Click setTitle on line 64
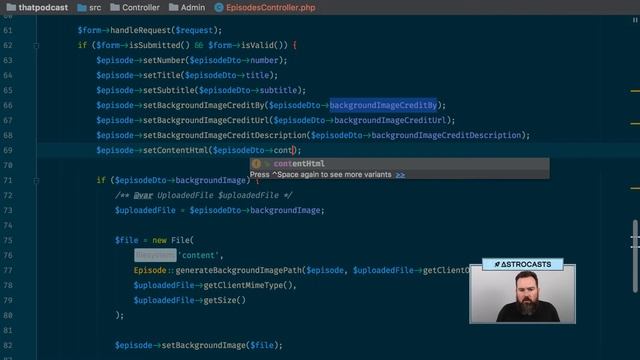Viewport: 640px width, 360px height. coord(162,76)
